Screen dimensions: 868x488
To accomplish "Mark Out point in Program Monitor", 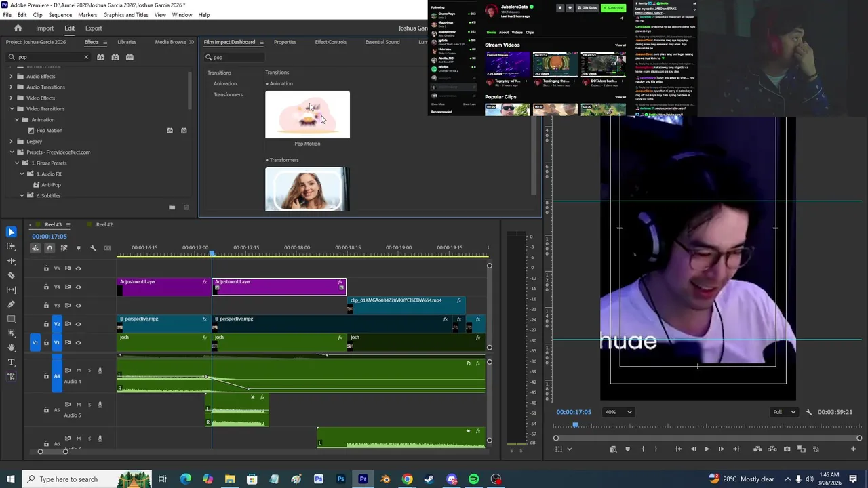I will (656, 449).
